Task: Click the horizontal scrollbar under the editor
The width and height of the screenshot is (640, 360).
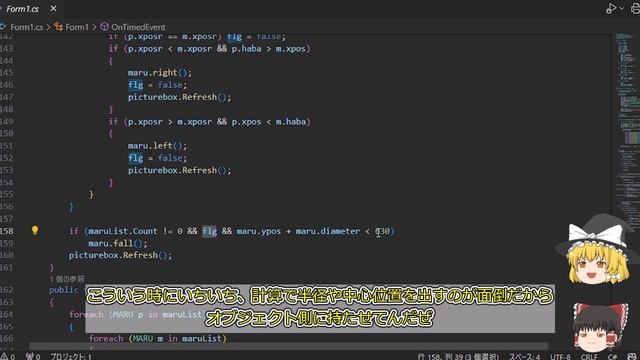Action: pyautogui.click(x=288, y=346)
